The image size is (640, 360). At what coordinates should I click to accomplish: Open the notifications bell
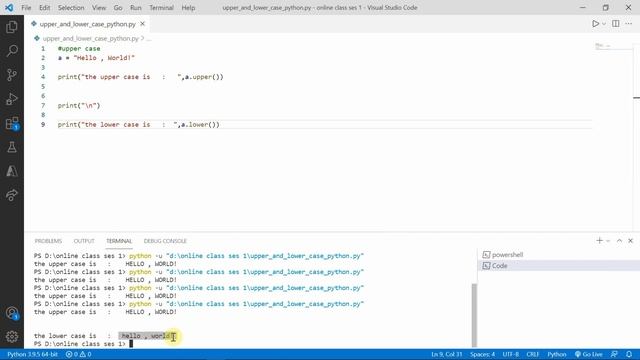[629, 354]
